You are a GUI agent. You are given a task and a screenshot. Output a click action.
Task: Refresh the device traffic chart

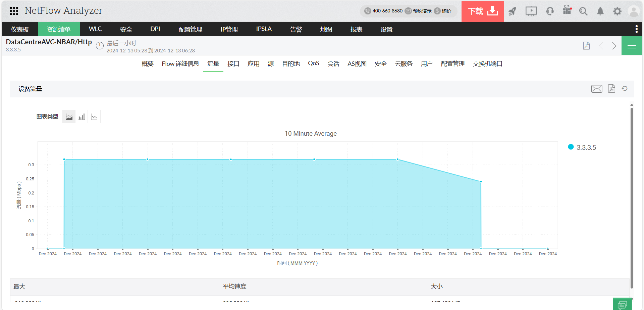click(x=625, y=89)
